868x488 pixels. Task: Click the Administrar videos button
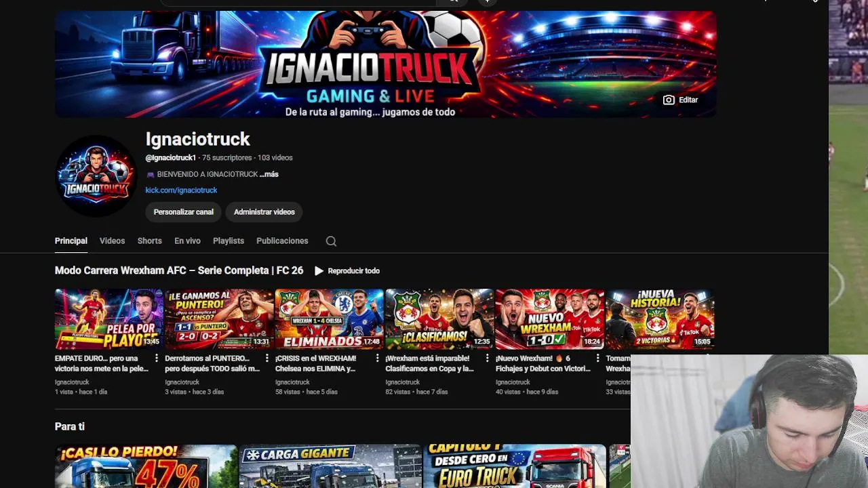pos(264,212)
